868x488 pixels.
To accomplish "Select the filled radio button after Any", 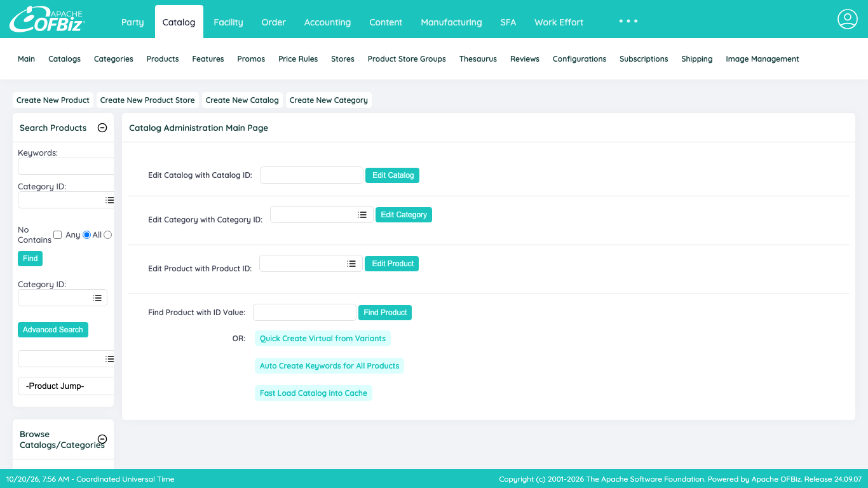I will pyautogui.click(x=87, y=234).
